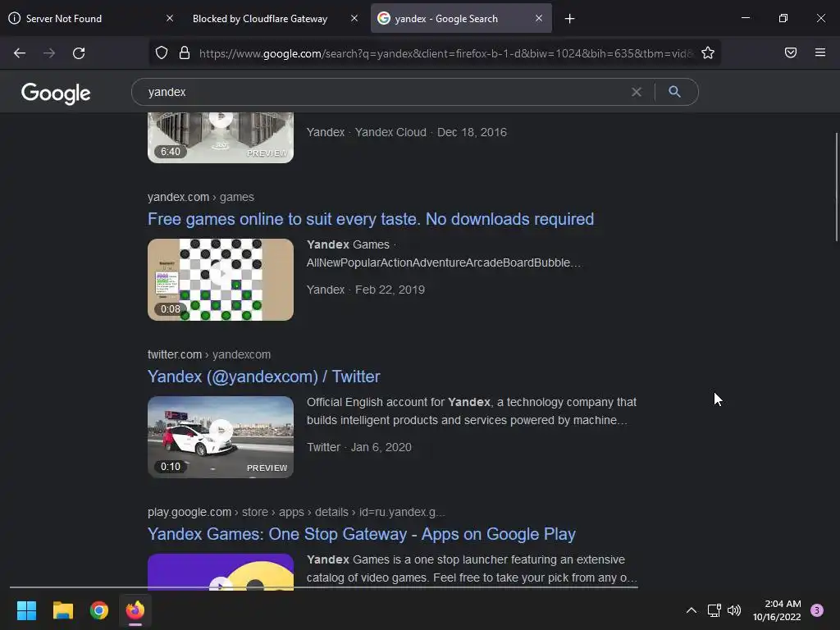Minimize the Firefox window

(x=745, y=18)
